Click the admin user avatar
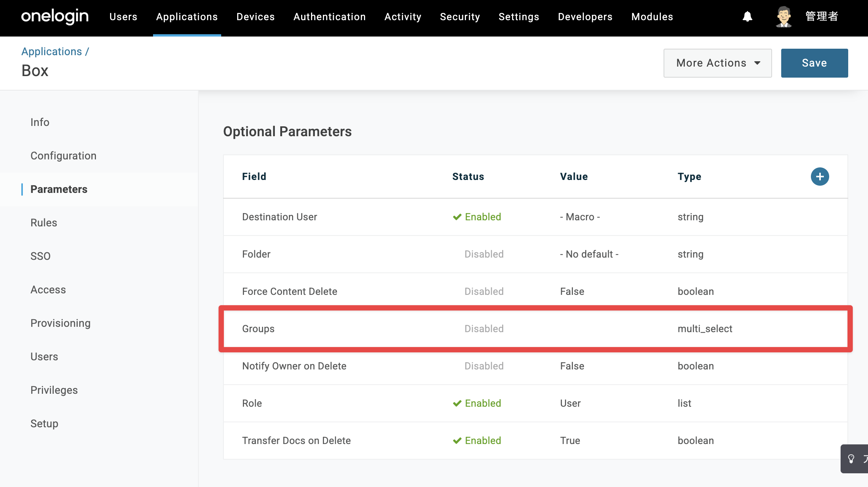 click(784, 17)
